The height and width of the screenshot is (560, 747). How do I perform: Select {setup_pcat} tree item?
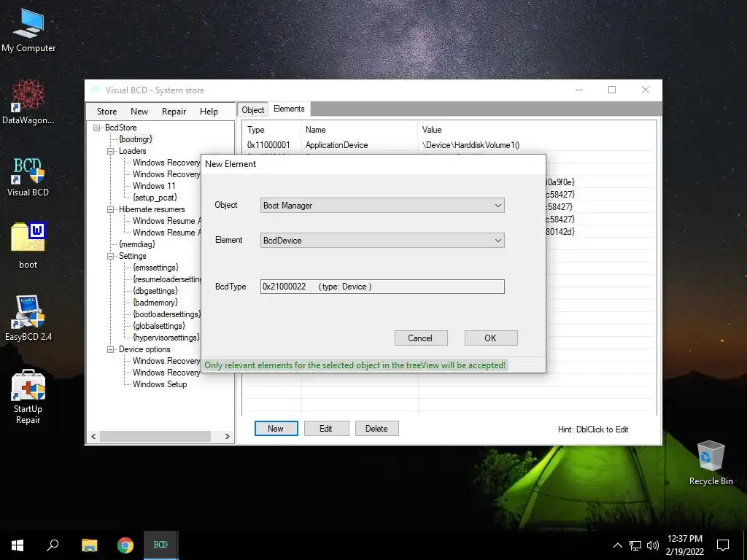155,198
